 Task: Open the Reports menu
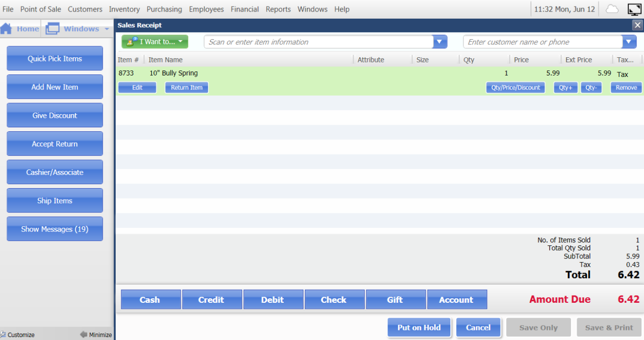278,9
